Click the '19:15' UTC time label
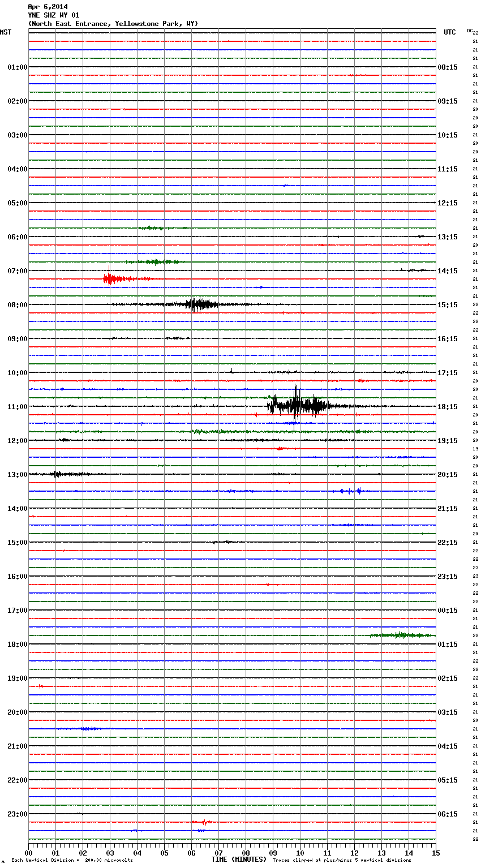The image size is (481, 868). [x=448, y=441]
